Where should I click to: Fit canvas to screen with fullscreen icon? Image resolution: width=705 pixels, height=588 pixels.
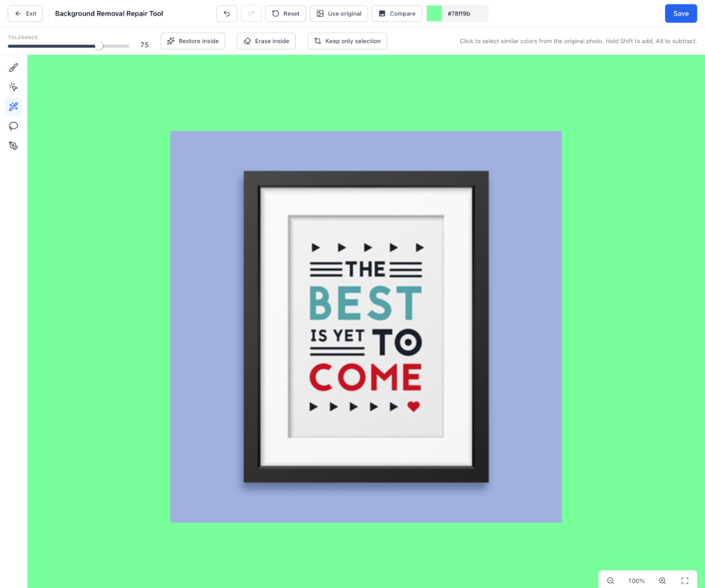(685, 581)
